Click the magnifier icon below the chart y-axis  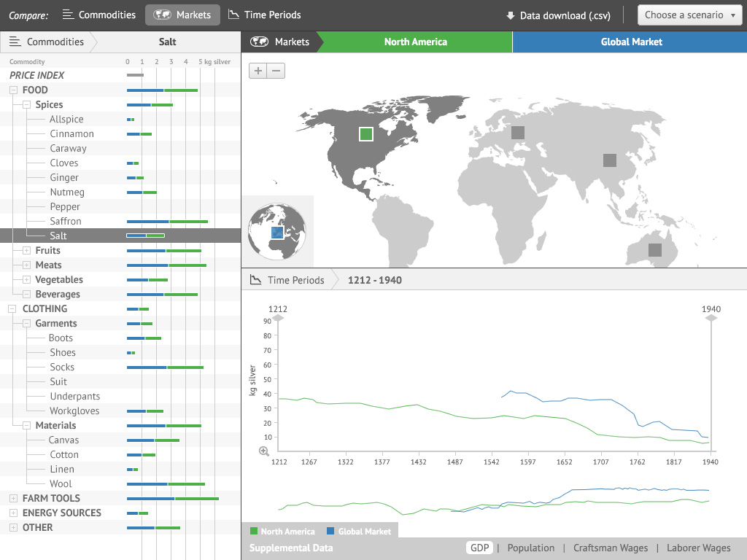[x=263, y=451]
